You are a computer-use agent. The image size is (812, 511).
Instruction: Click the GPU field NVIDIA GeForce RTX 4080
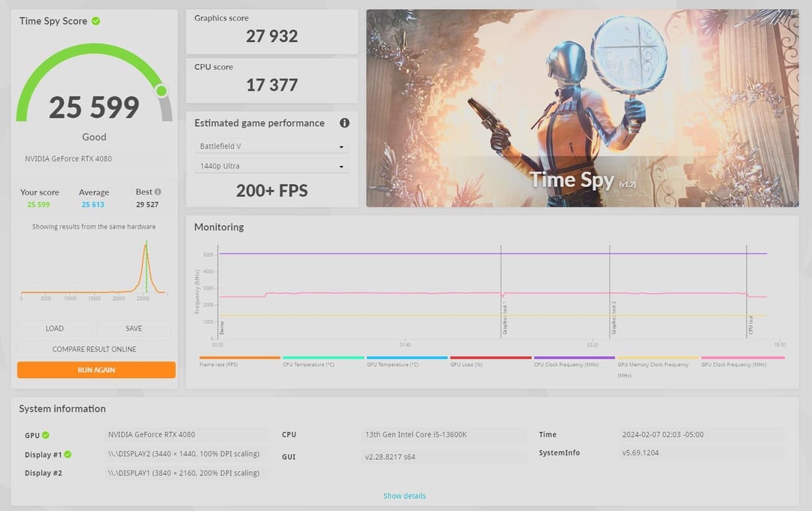(x=187, y=434)
